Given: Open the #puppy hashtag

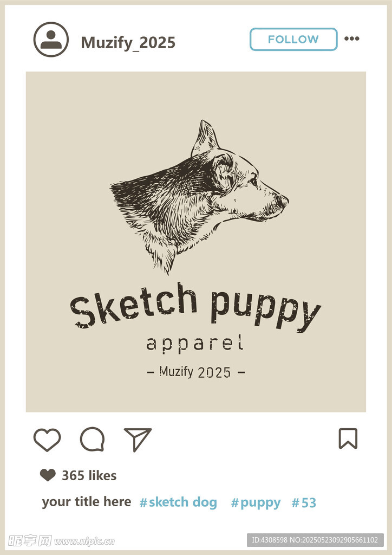Looking at the screenshot, I should (256, 503).
